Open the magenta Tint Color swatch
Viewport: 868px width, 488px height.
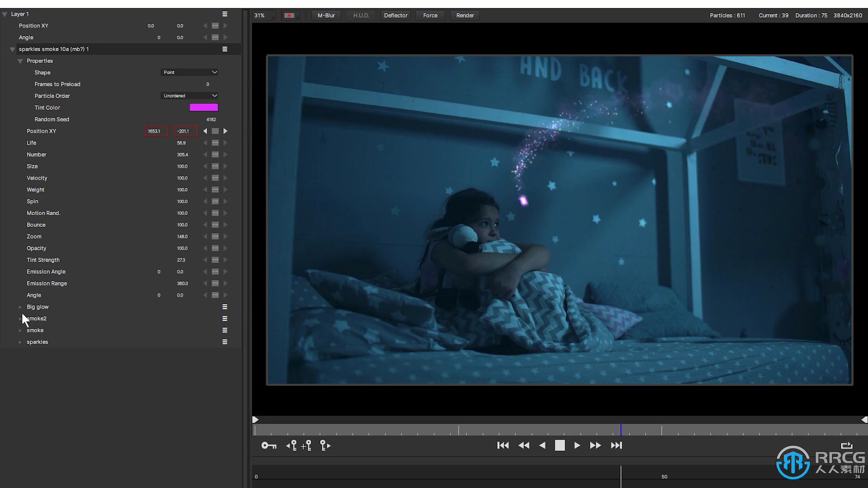click(x=204, y=108)
